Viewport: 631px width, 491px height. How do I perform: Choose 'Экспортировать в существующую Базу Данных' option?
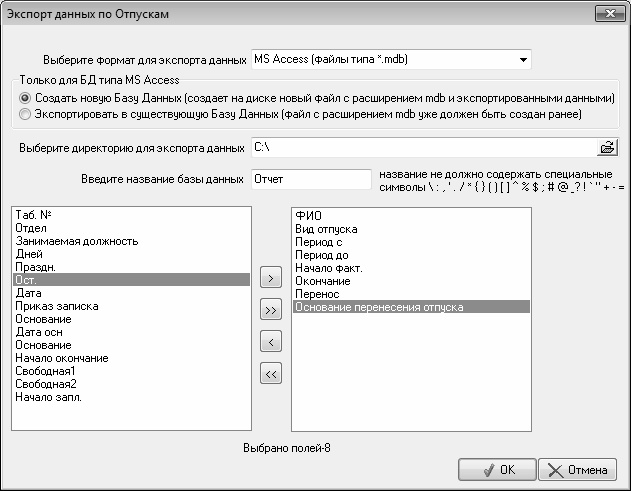point(25,115)
